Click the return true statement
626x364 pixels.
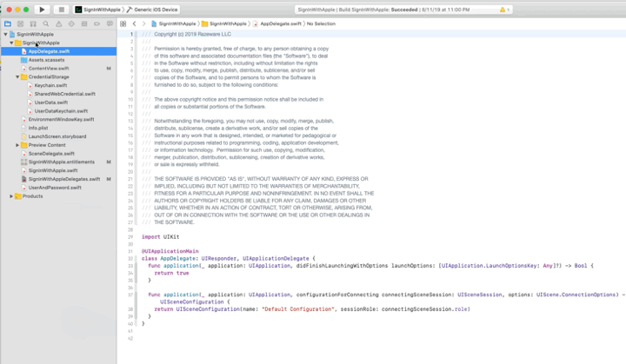(x=171, y=273)
